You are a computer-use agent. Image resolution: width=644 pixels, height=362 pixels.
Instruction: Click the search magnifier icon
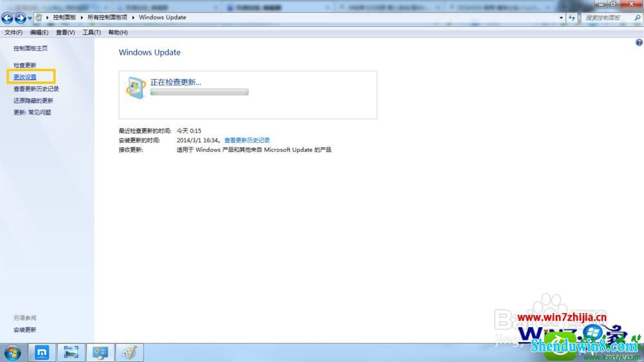[638, 17]
